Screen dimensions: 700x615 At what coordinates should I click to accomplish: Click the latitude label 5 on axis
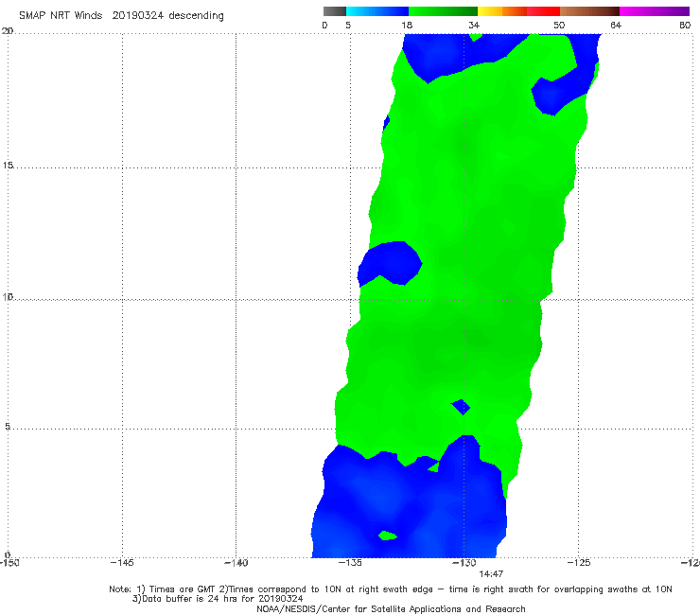pyautogui.click(x=8, y=427)
